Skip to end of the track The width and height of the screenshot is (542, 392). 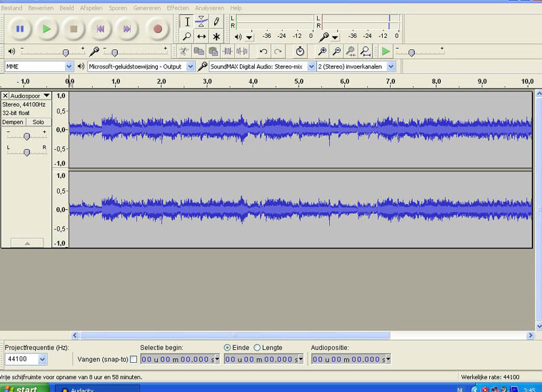tap(127, 29)
